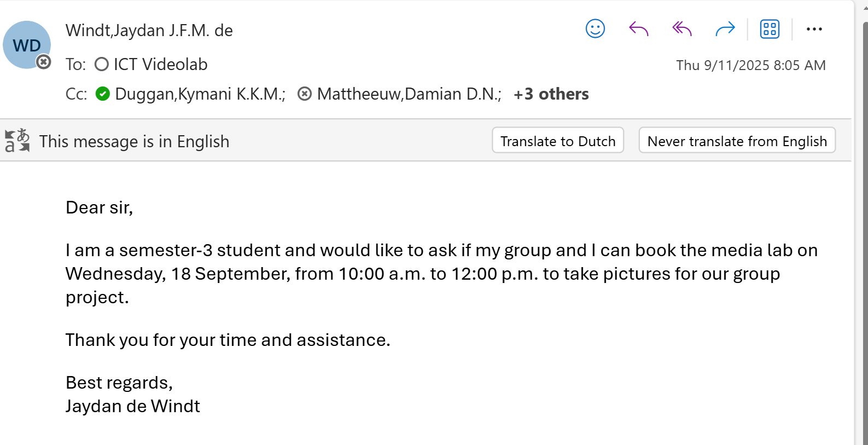Reply all to this email
This screenshot has width=868, height=445.
coord(681,29)
